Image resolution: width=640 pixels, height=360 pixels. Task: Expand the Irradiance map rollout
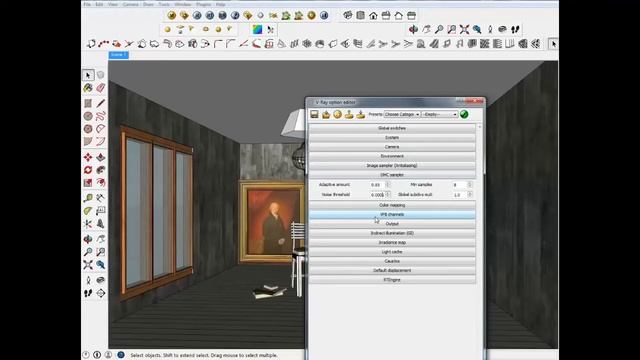pyautogui.click(x=392, y=242)
